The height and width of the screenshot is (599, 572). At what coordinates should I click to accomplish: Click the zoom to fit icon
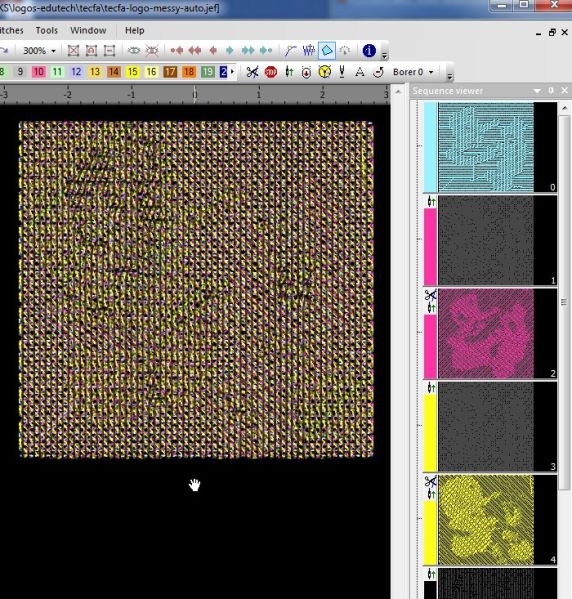[73, 50]
